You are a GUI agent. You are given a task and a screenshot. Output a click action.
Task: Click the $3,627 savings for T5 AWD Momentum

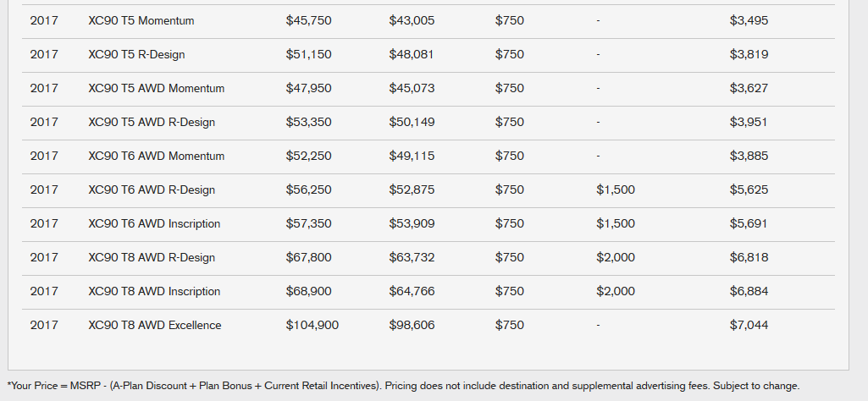coord(749,88)
